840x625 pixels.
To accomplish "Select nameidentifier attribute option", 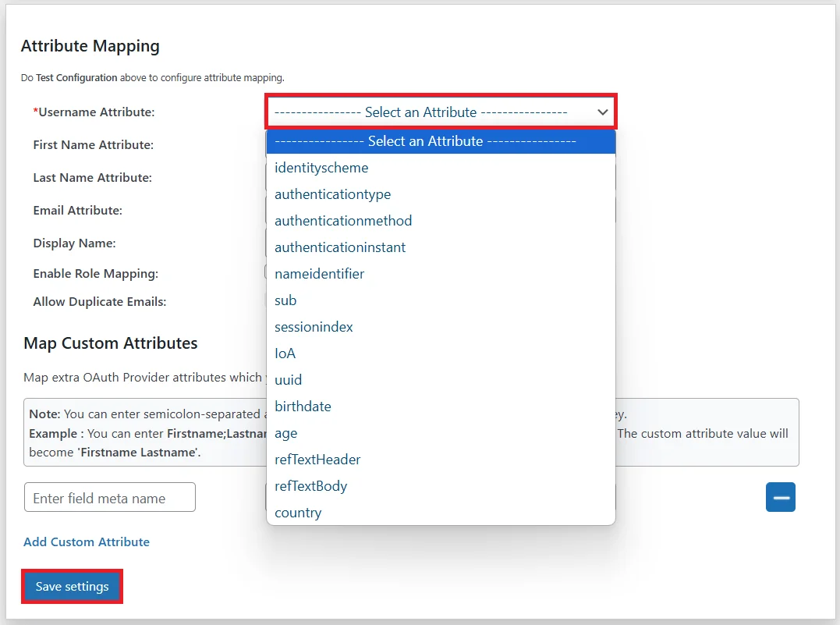I will point(441,274).
